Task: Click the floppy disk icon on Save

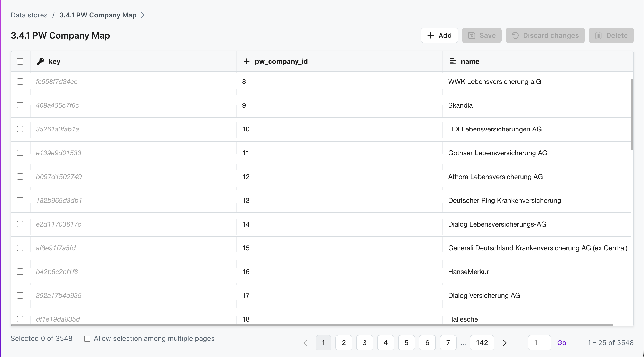Action: [x=472, y=35]
